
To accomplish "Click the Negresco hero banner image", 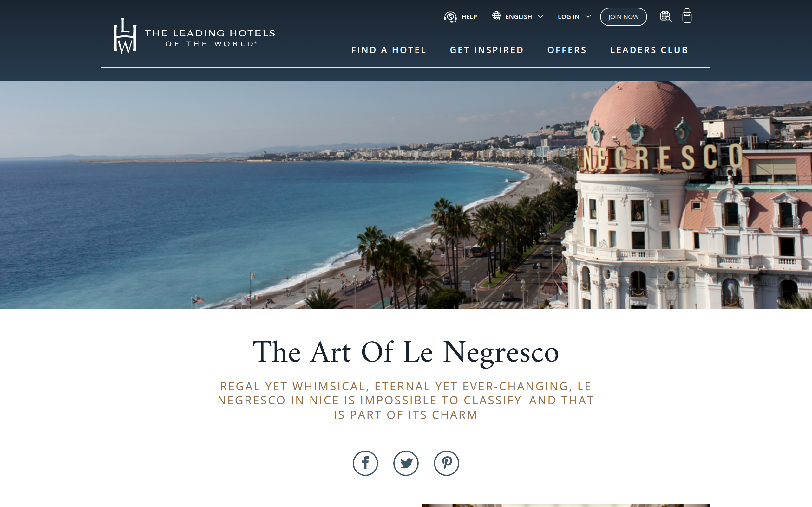I will pyautogui.click(x=406, y=195).
